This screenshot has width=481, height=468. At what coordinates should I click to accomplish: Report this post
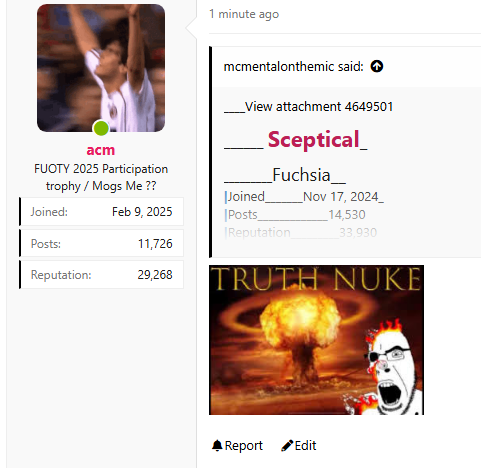click(237, 446)
